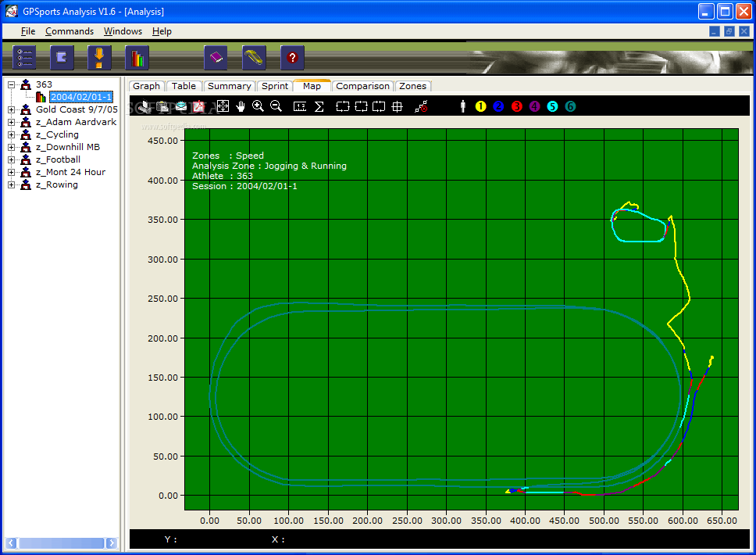Open the options list toolbar button

coord(24,58)
